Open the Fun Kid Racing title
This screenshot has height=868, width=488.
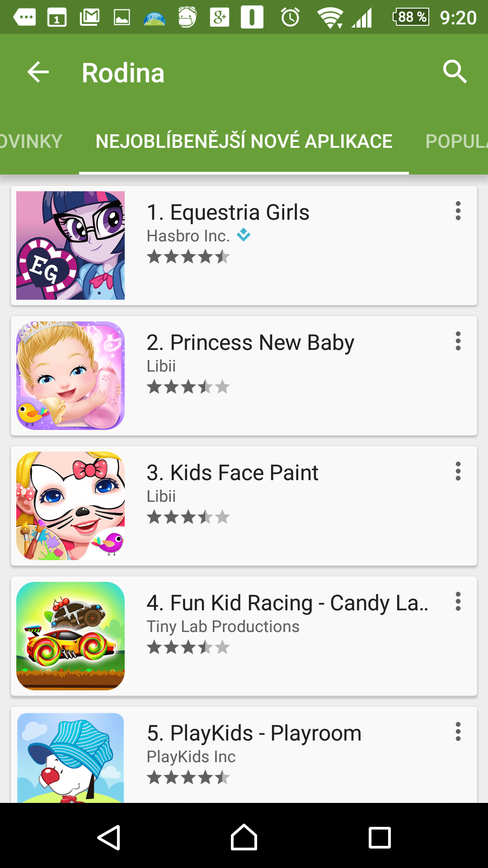pos(287,603)
